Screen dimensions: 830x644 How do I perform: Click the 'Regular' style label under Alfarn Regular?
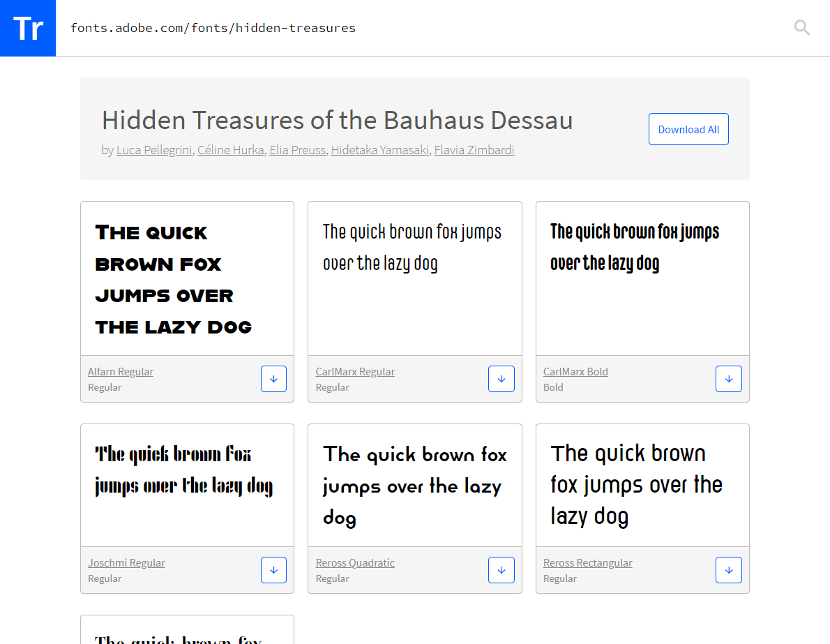tap(105, 387)
